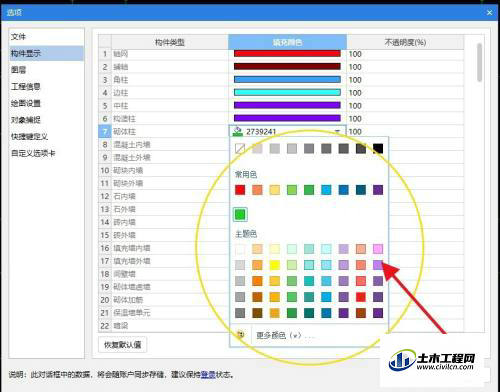
Task: Click the 不透明度(%) column header
Action: tap(405, 42)
